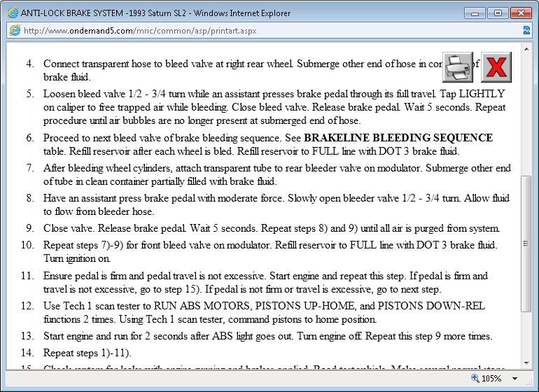Click step 8 text 'Have an assistant press'

(92, 198)
